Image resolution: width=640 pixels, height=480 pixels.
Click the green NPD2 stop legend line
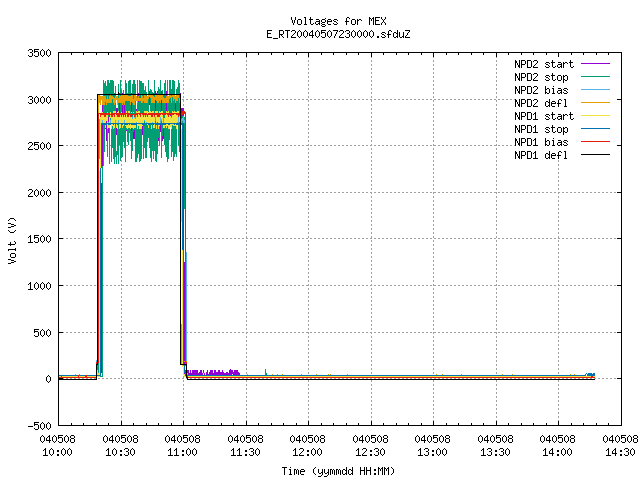click(x=595, y=77)
